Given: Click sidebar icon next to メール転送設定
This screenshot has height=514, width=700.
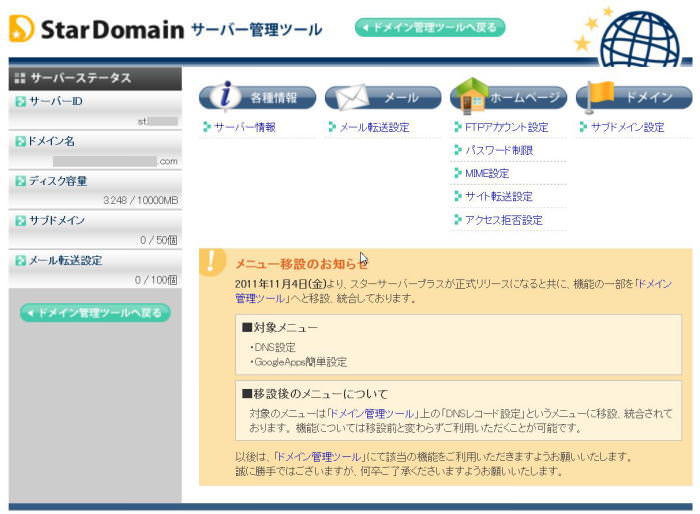Looking at the screenshot, I should point(20,260).
